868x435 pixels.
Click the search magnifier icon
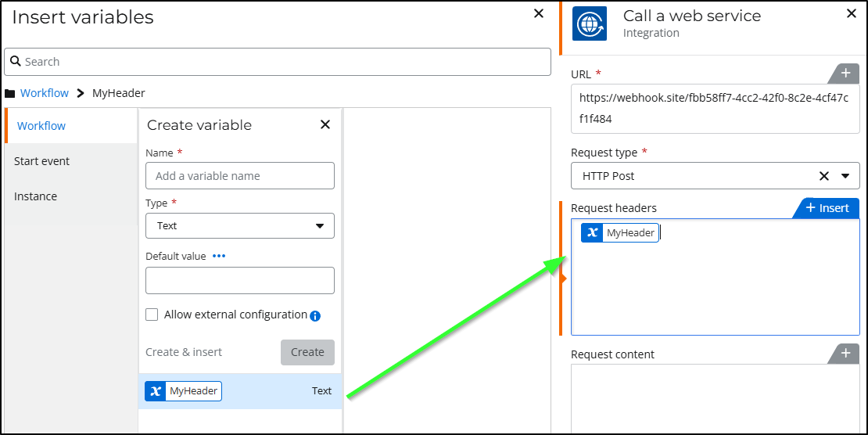(15, 62)
